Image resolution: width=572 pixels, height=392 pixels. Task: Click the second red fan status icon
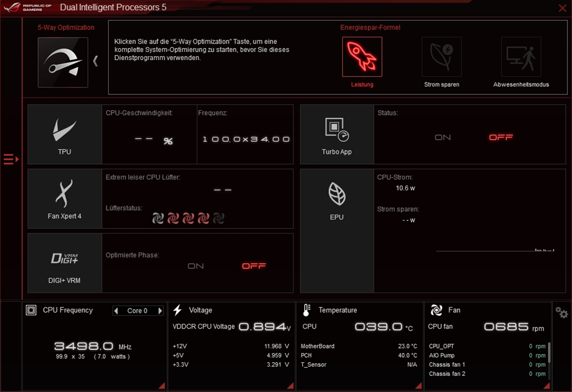173,218
